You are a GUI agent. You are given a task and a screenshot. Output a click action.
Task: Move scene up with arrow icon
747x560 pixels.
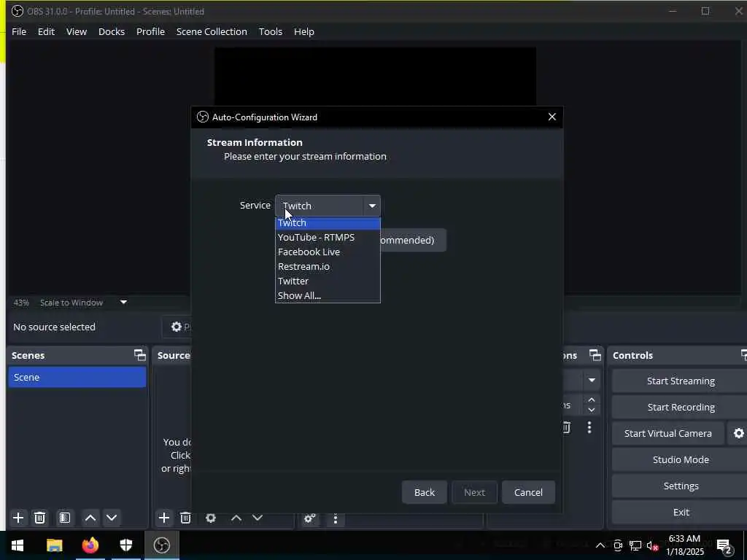coord(90,518)
